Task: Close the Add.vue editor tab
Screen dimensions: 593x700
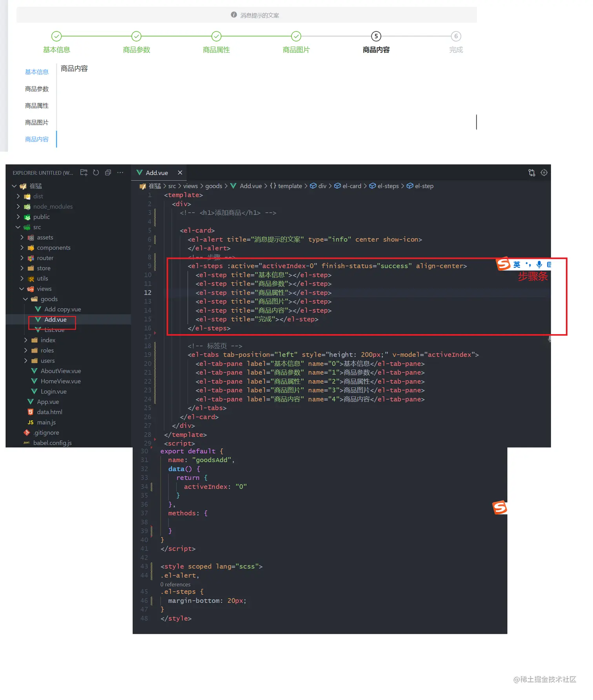Action: [180, 173]
